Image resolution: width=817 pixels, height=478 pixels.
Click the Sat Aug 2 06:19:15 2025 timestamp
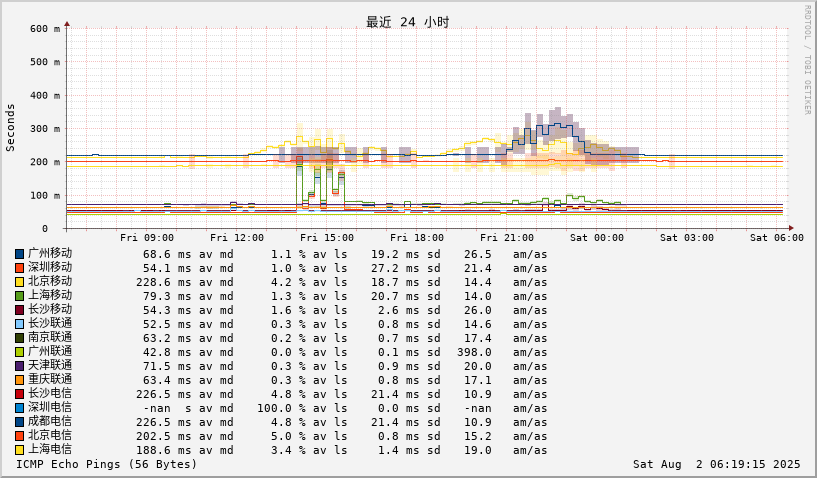coord(716,464)
